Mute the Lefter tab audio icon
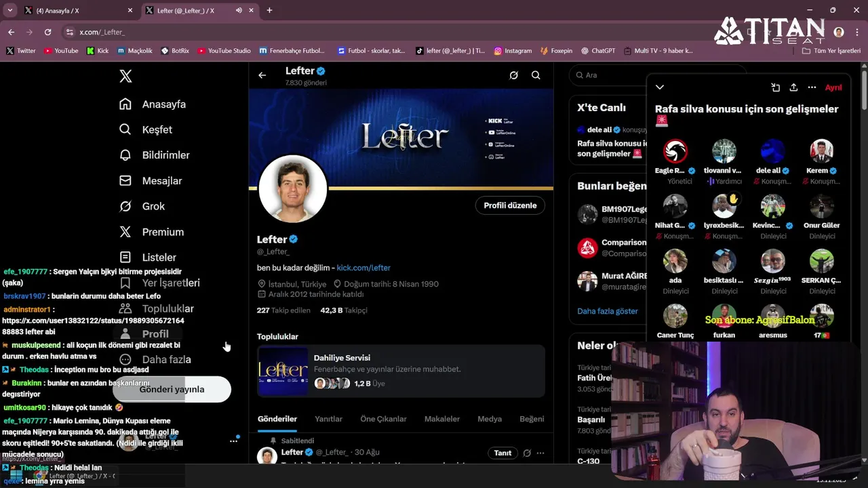868x488 pixels. pyautogui.click(x=239, y=10)
